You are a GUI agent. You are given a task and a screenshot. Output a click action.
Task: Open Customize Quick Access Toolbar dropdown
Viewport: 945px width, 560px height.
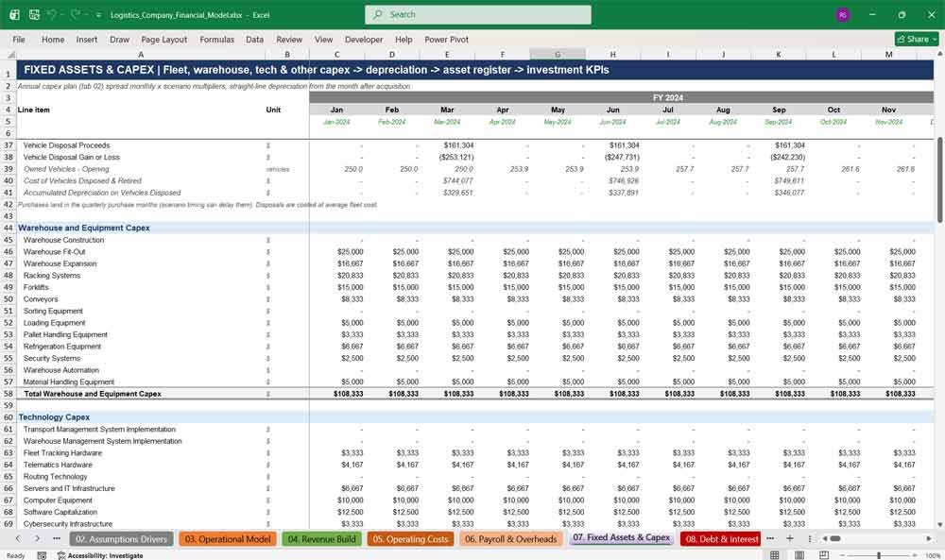(98, 15)
